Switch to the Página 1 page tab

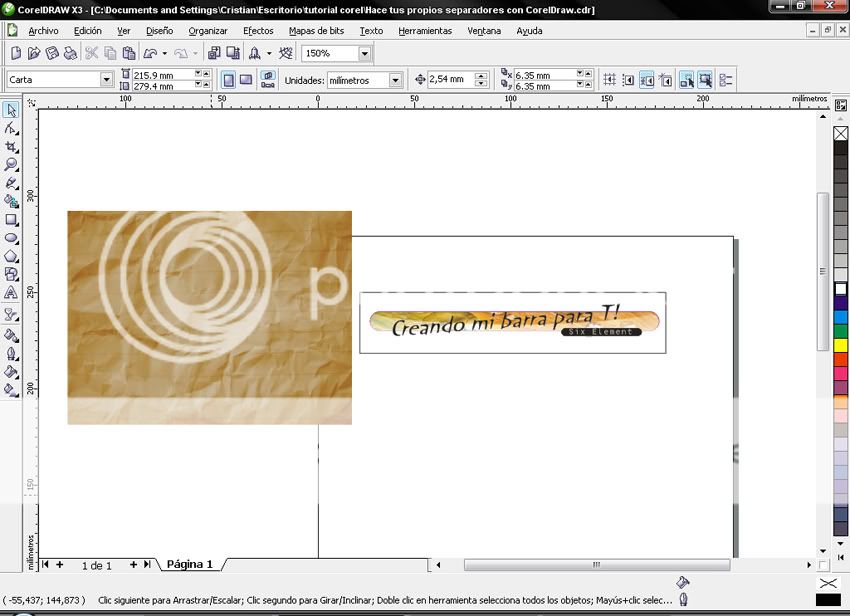pos(190,564)
